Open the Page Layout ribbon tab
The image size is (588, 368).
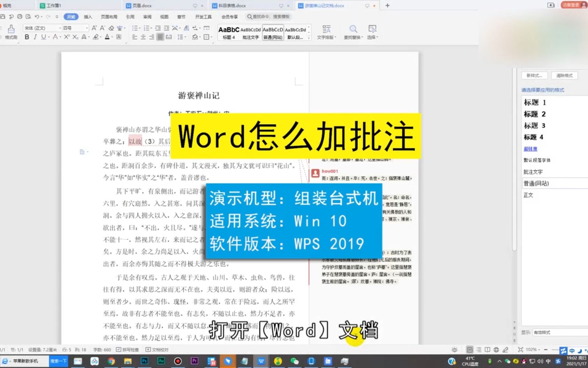109,17
